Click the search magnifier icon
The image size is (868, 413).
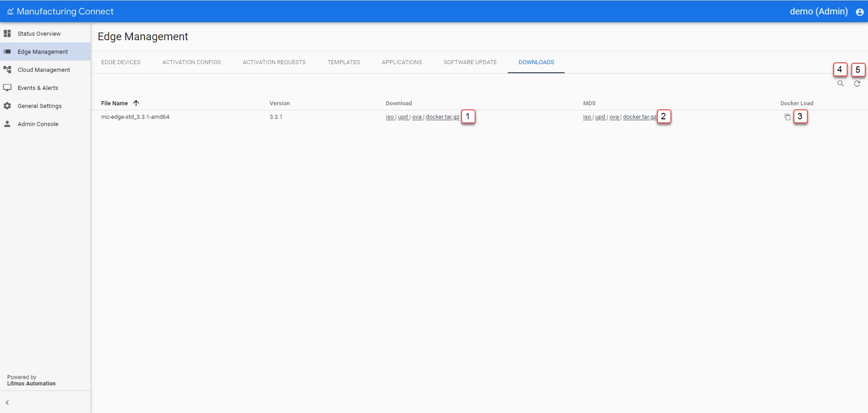pos(840,84)
